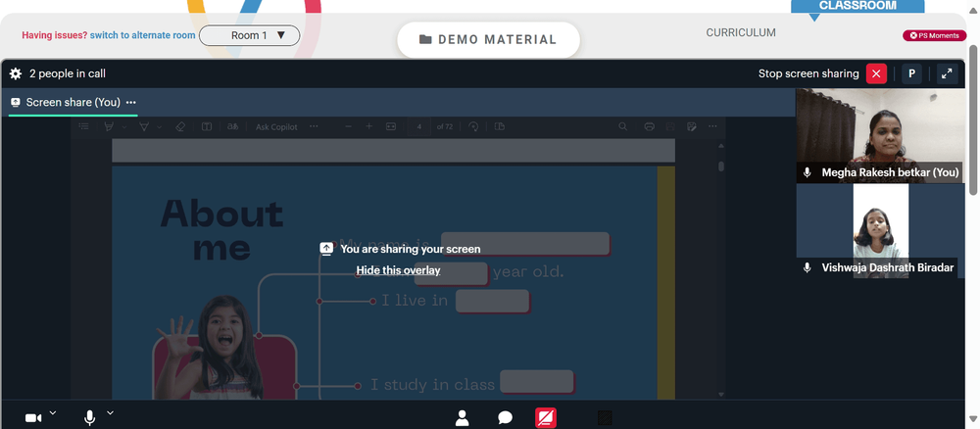
Task: Open the chat panel
Action: (505, 418)
